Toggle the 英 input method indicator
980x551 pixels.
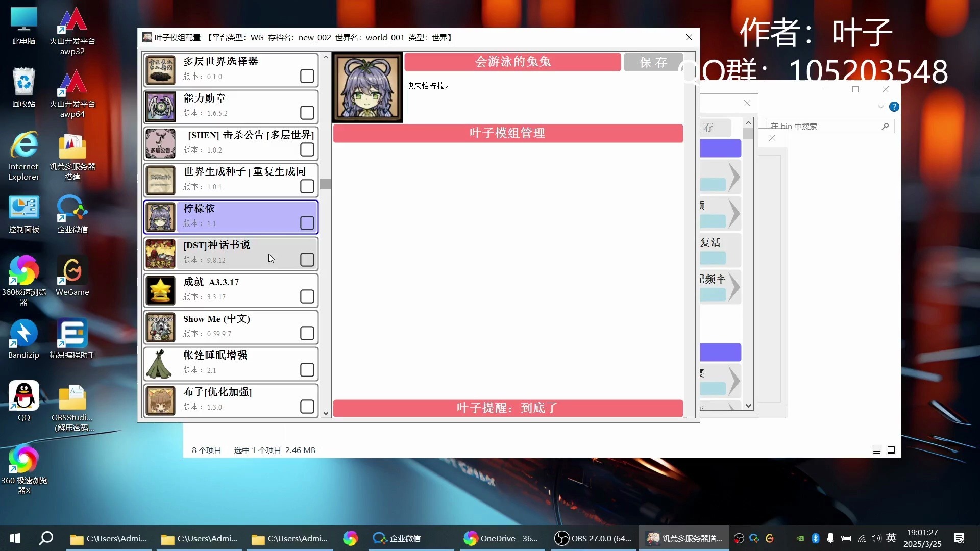click(891, 538)
